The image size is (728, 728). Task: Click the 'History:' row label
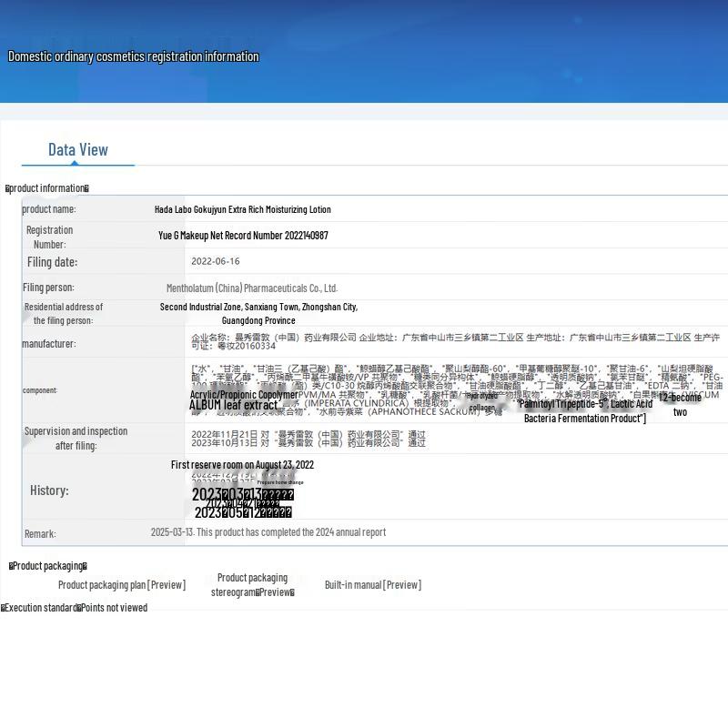click(x=49, y=490)
